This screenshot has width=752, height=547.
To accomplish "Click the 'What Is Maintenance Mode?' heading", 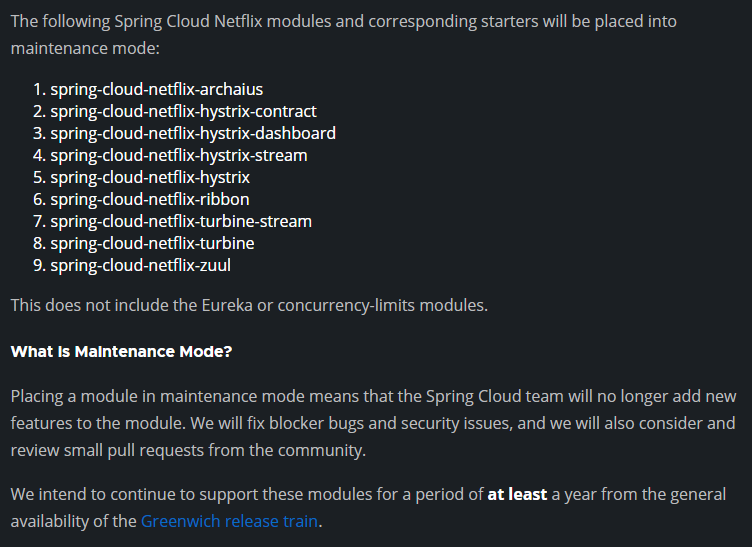I will 121,351.
